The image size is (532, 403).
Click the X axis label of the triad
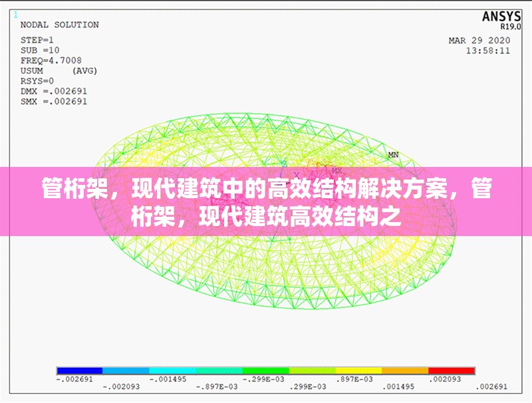295,174
